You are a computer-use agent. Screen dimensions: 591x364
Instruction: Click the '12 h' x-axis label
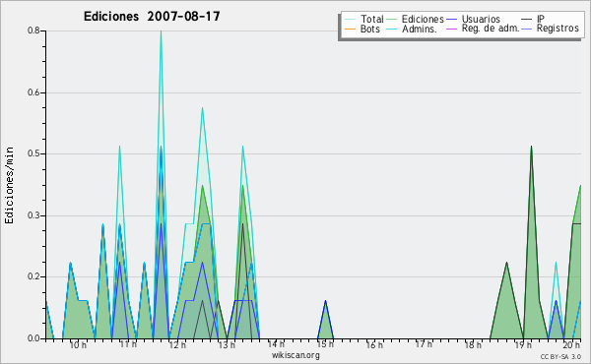click(x=177, y=344)
